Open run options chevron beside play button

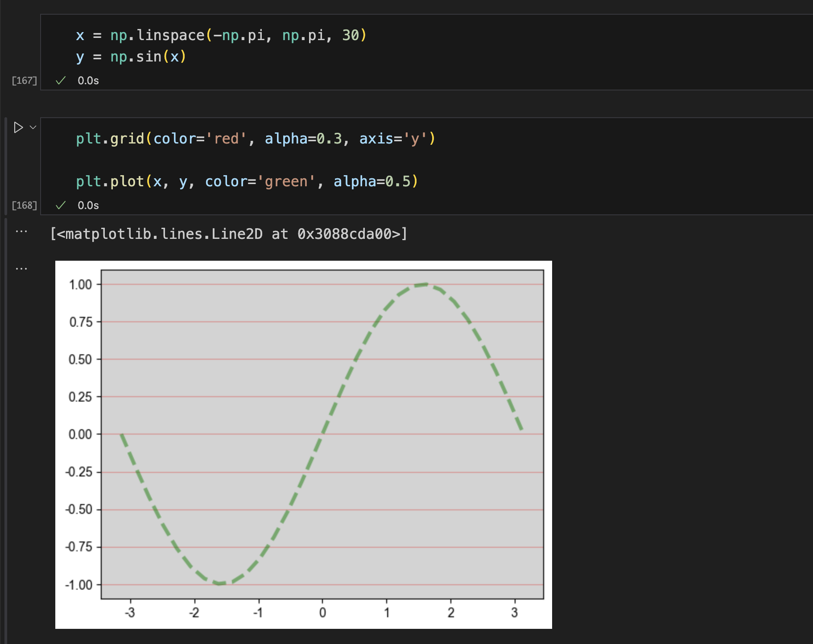click(33, 127)
